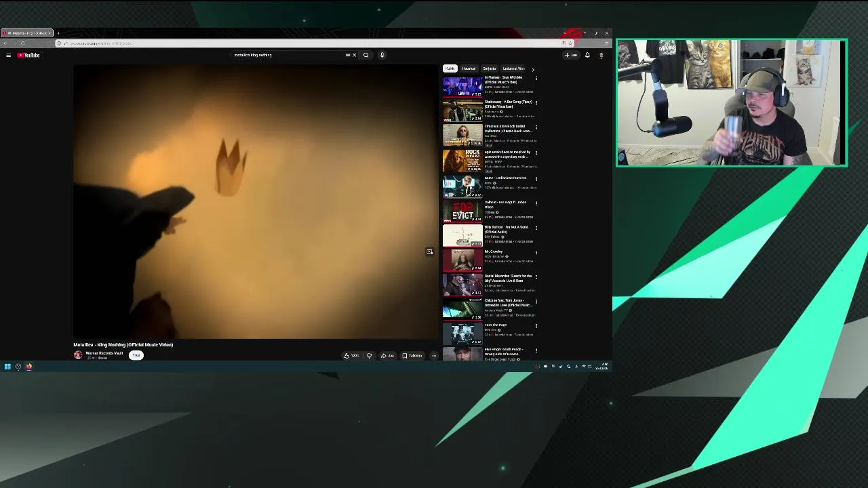Open options menu for Mr. Crowley video
The height and width of the screenshot is (488, 868).
pos(536,252)
